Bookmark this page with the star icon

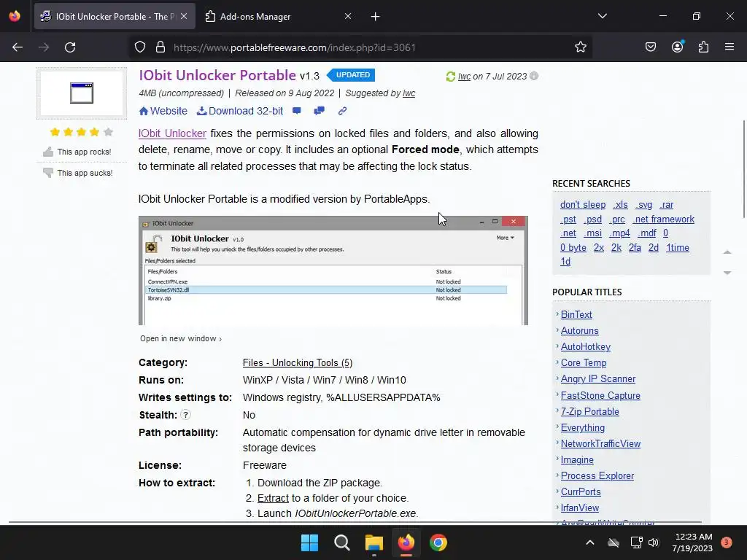(x=580, y=47)
